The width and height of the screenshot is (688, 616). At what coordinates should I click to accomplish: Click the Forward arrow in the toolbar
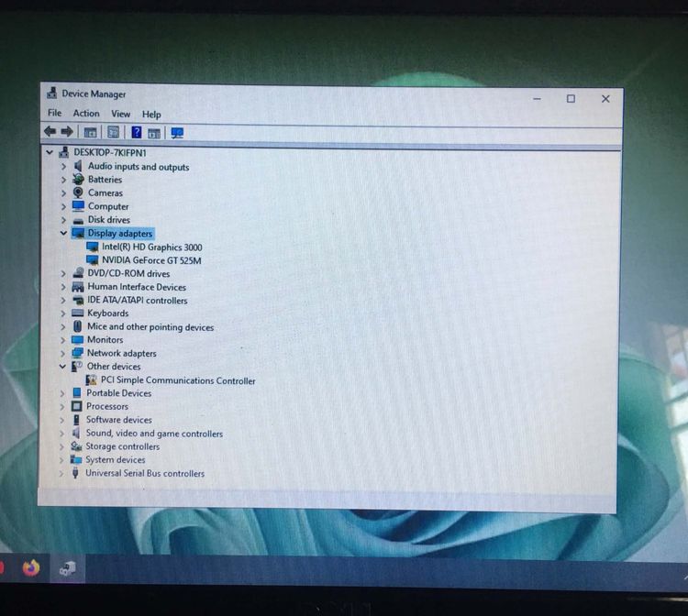point(67,131)
